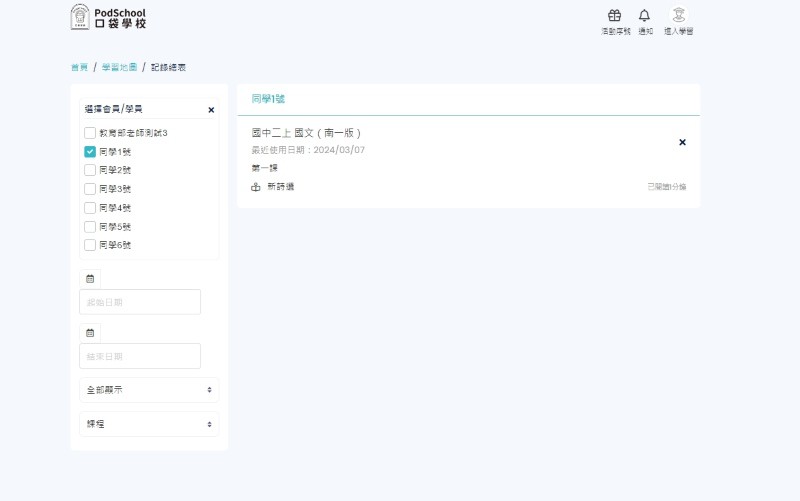The width and height of the screenshot is (800, 501).
Task: Enable the 同學2號 checkbox
Action: 90,170
